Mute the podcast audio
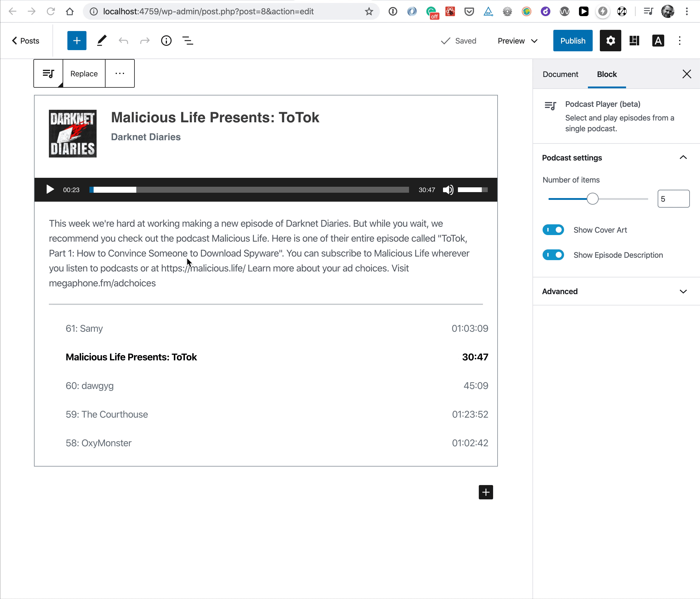 [448, 190]
